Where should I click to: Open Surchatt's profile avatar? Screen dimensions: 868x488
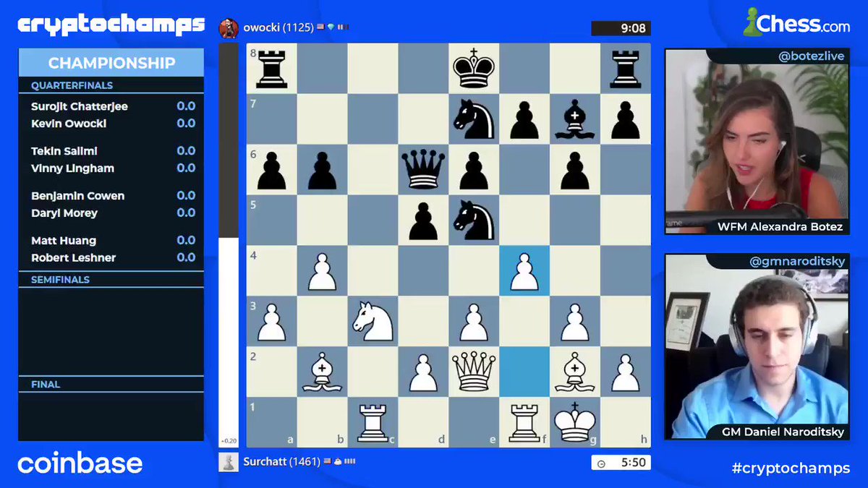pyautogui.click(x=229, y=462)
